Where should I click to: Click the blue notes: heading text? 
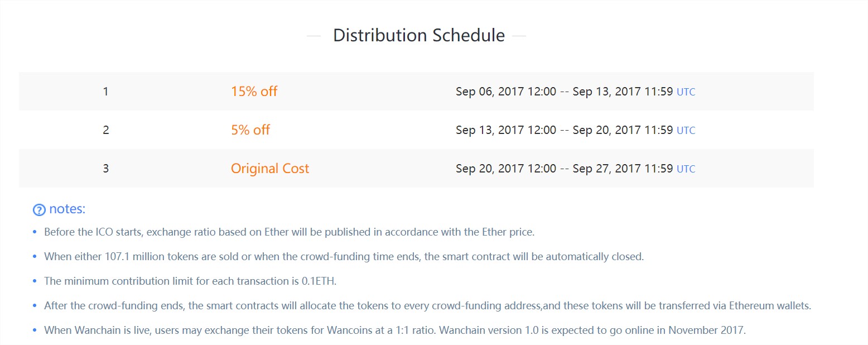pyautogui.click(x=67, y=209)
